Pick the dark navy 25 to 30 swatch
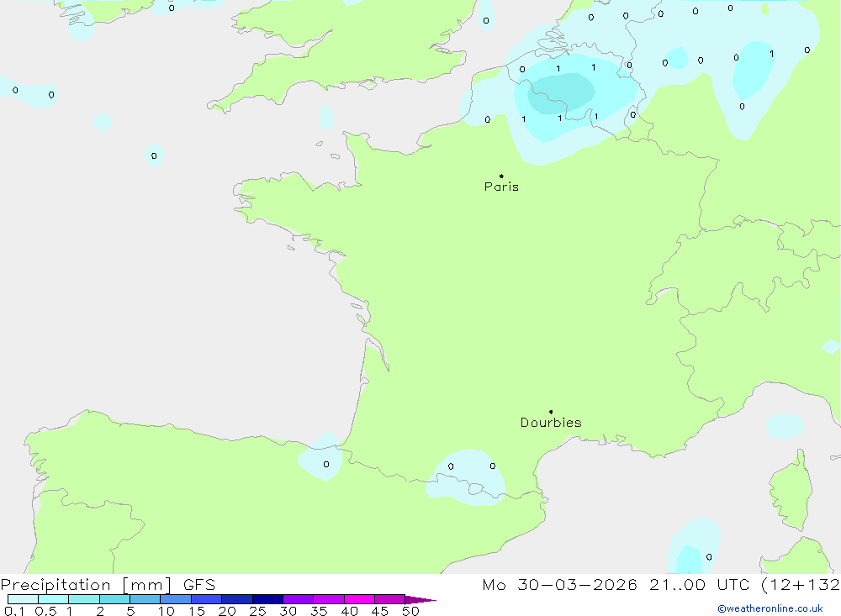The height and width of the screenshot is (616, 841). (x=267, y=600)
